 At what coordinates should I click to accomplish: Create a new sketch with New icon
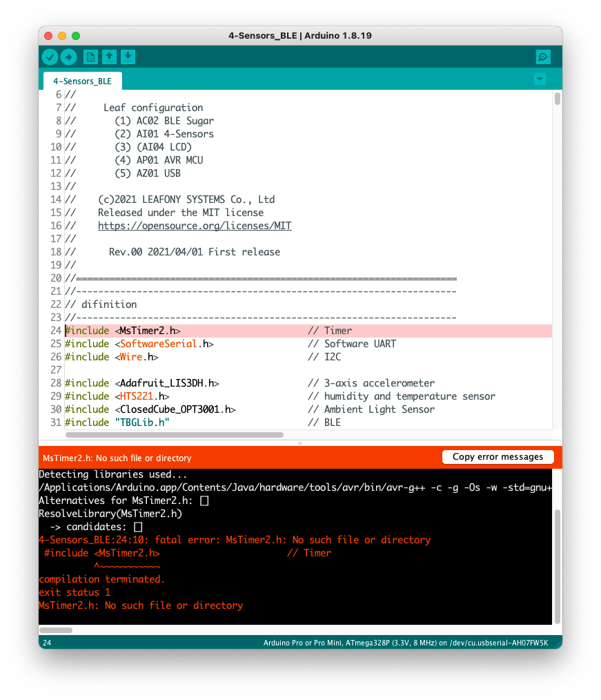coord(90,57)
